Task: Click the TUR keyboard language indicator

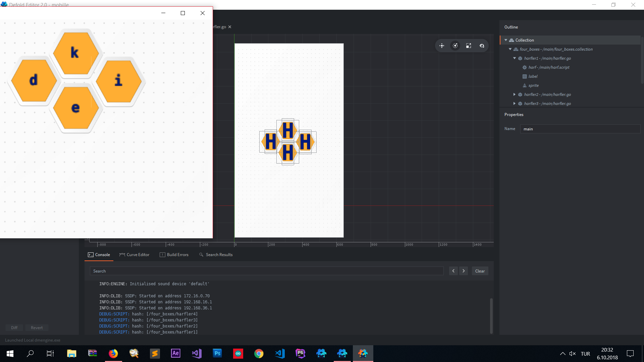Action: 585,354
